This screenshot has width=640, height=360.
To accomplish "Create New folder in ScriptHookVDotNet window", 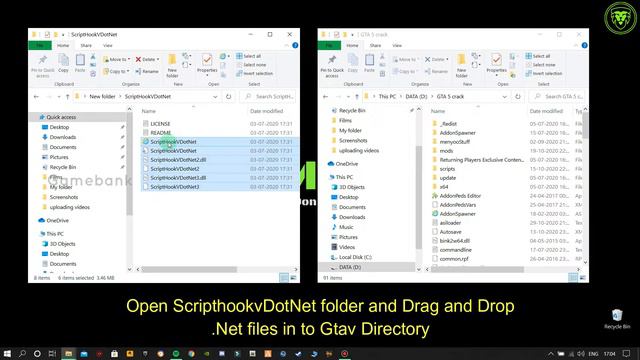I will click(172, 65).
